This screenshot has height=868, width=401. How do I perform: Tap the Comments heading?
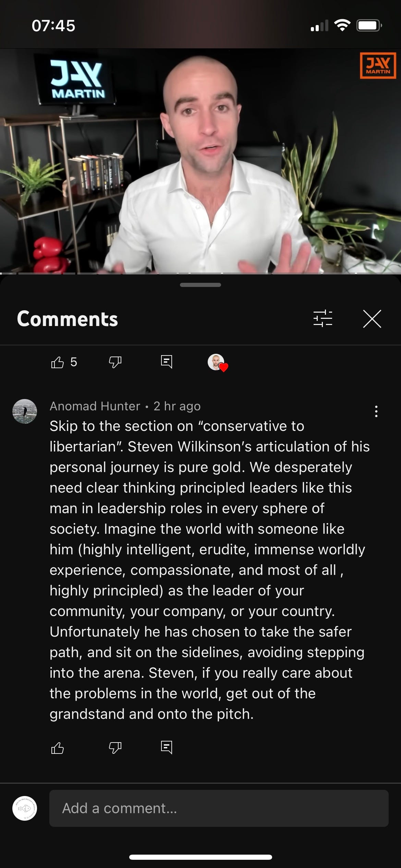tap(68, 319)
